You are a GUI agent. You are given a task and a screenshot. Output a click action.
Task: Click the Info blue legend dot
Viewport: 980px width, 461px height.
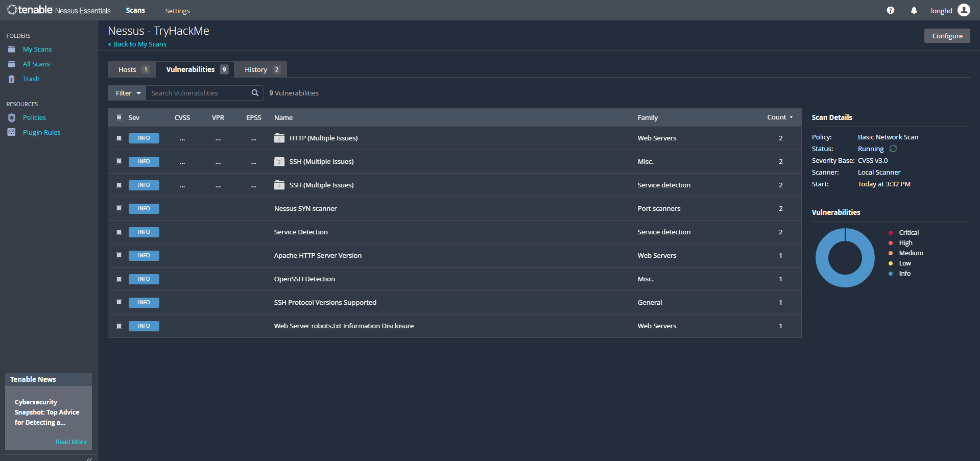(x=891, y=274)
